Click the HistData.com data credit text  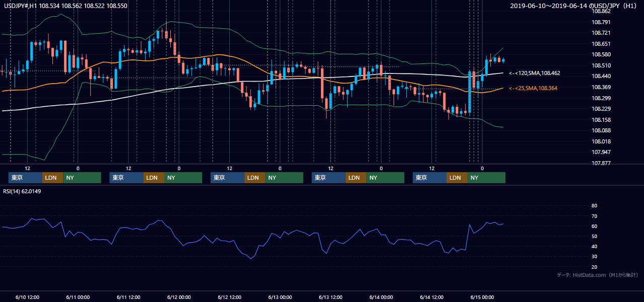(598, 275)
